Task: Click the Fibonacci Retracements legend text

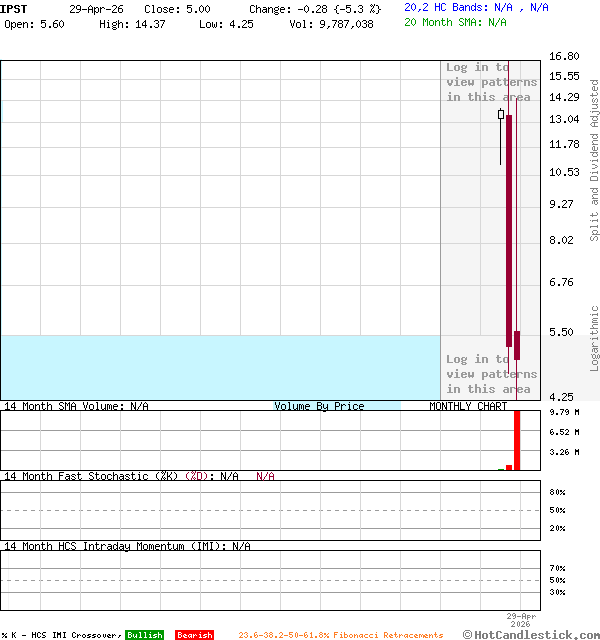Action: [340, 635]
